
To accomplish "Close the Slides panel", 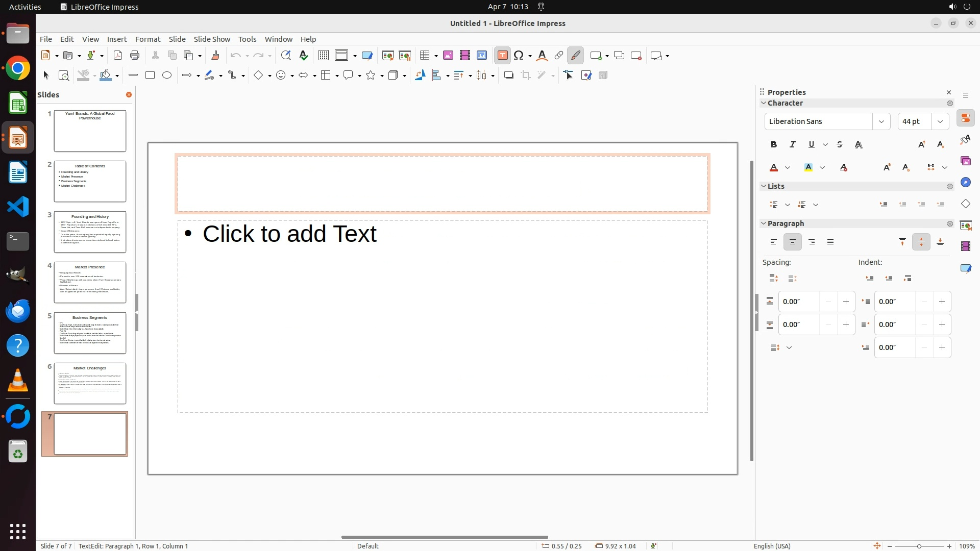I will (x=129, y=95).
